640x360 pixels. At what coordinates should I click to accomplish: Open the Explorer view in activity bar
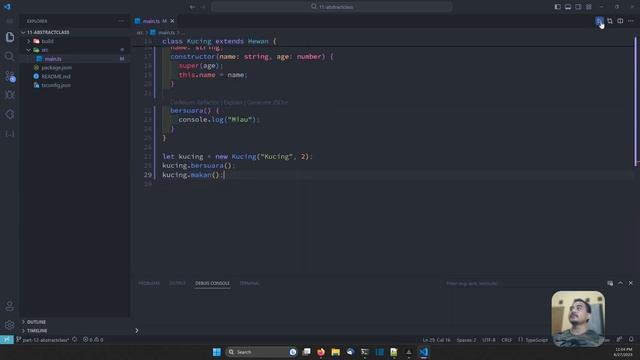[10, 37]
